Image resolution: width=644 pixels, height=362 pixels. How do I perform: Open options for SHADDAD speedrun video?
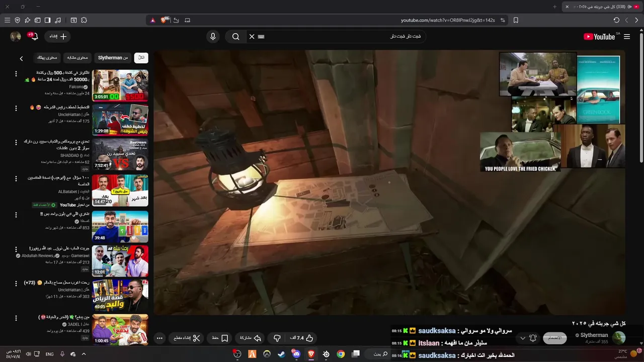tap(16, 143)
